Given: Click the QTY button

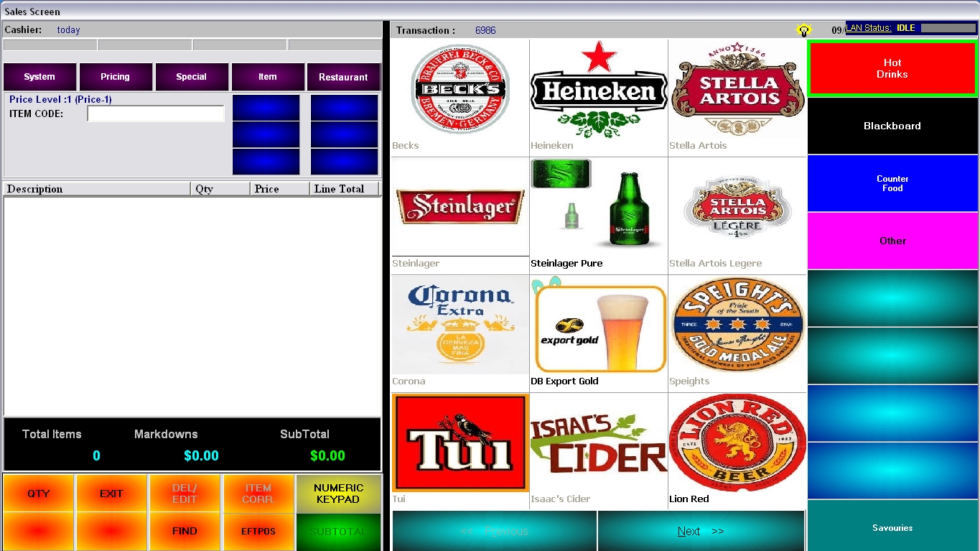Looking at the screenshot, I should (39, 493).
